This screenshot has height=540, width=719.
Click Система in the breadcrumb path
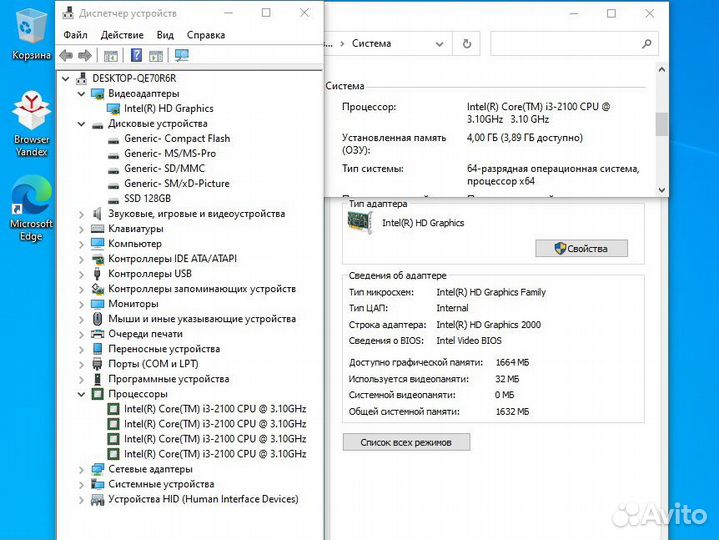coord(371,44)
